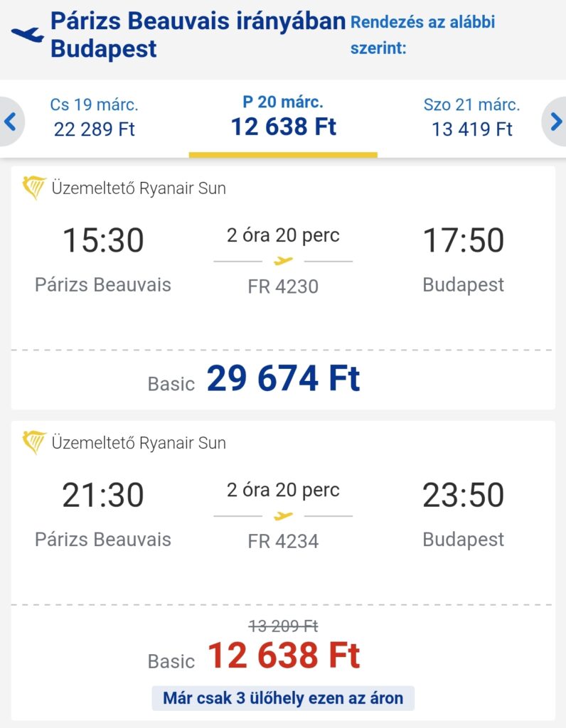Select the 15:30 departure time
Viewport: 566px width, 728px height.
[103, 240]
